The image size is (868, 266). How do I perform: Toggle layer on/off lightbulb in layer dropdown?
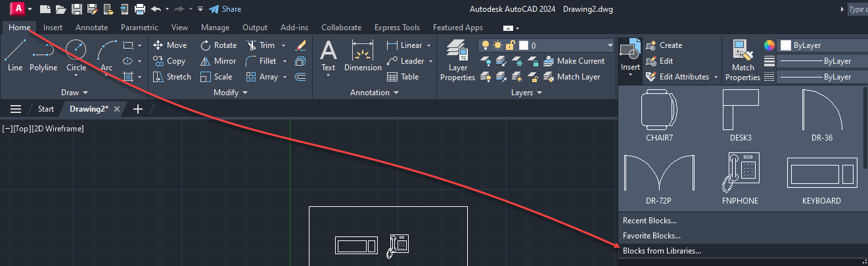(x=486, y=45)
